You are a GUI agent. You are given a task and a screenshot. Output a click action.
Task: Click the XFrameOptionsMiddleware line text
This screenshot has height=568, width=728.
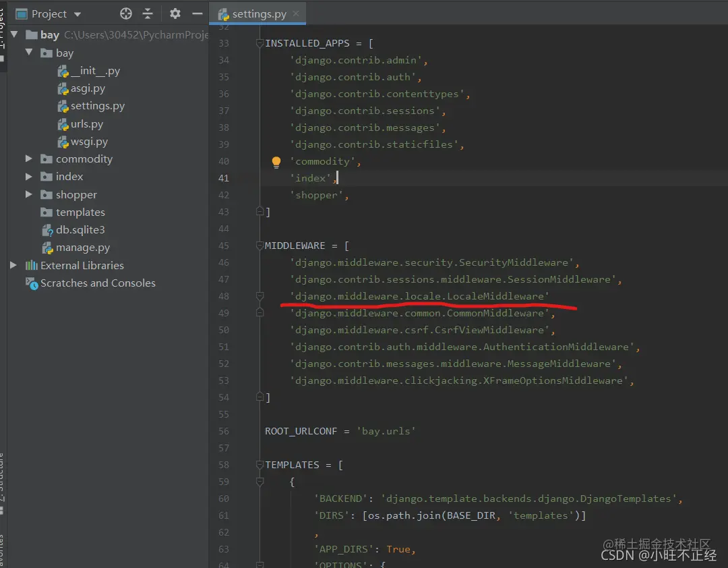tap(459, 380)
